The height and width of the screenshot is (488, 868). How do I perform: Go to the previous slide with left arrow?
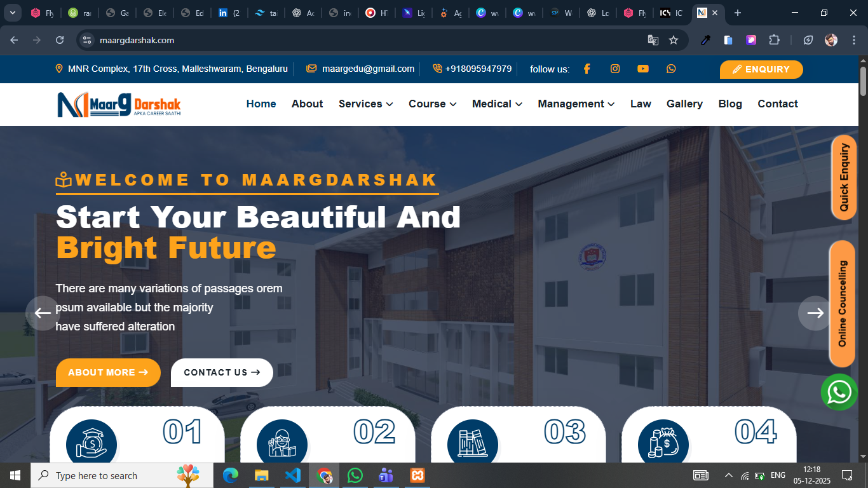click(x=43, y=313)
